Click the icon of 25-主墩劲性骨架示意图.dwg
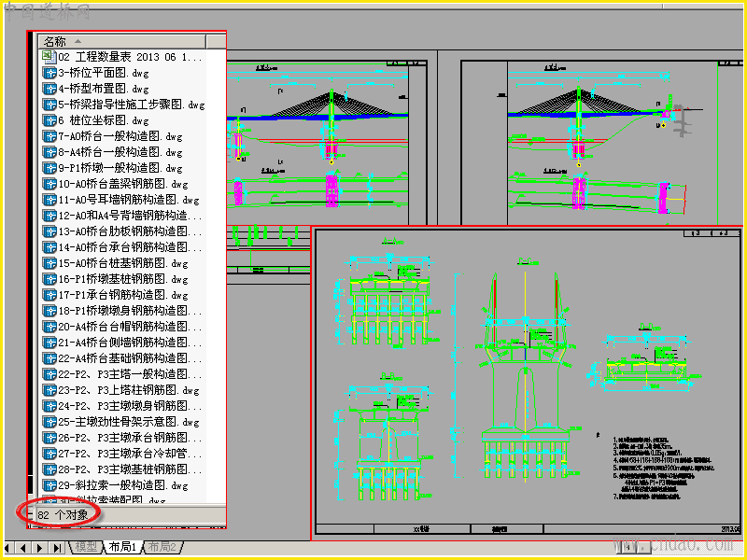The image size is (747, 560). [x=49, y=422]
